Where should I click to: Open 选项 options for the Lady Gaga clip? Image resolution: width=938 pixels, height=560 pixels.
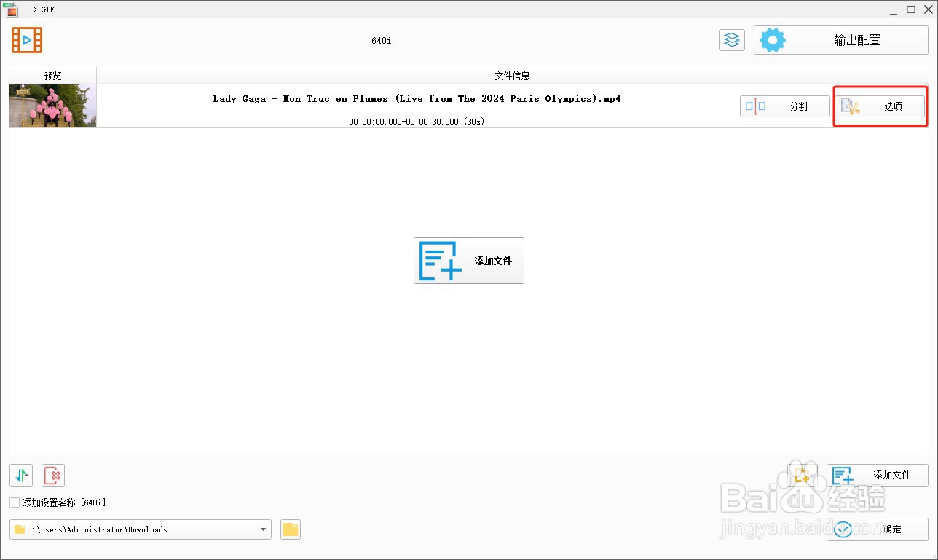pyautogui.click(x=880, y=106)
